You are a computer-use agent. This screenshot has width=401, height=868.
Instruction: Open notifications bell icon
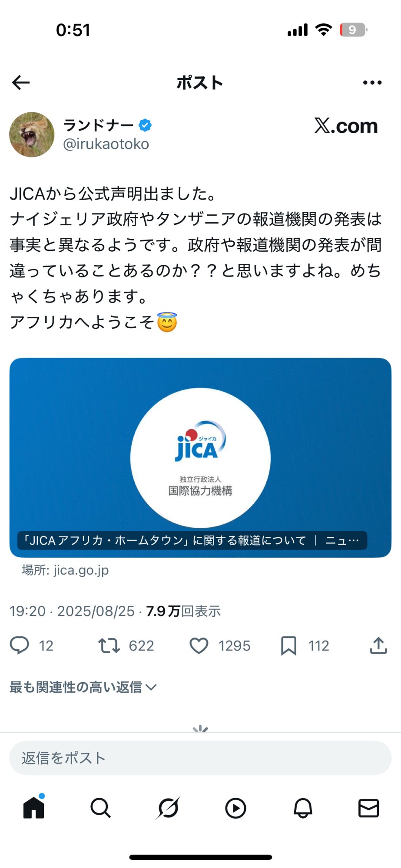[303, 808]
